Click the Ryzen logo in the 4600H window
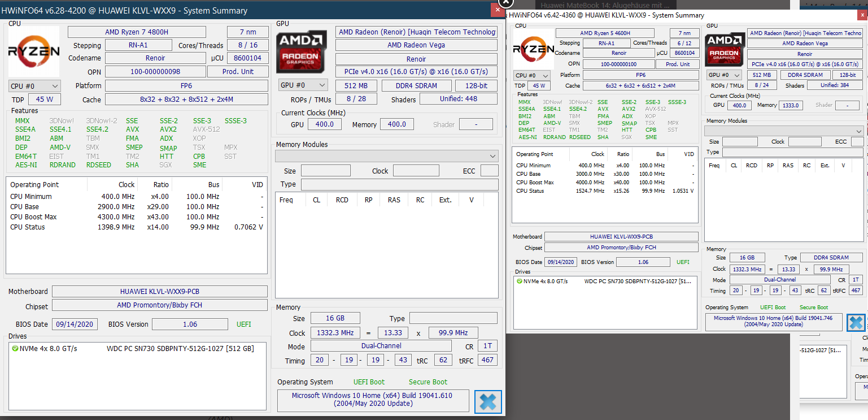Screen dimensions: 868x420 (534, 49)
